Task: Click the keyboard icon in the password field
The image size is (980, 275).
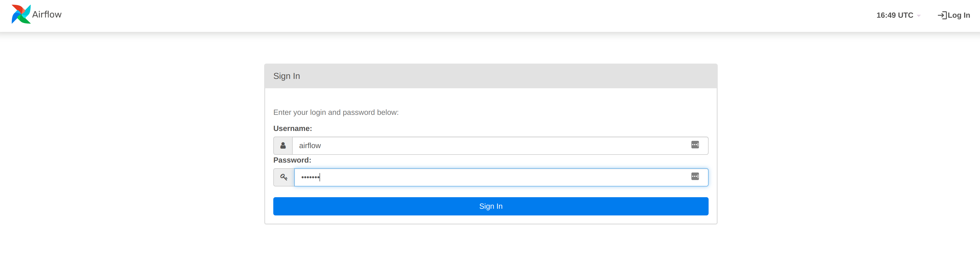Action: [695, 176]
